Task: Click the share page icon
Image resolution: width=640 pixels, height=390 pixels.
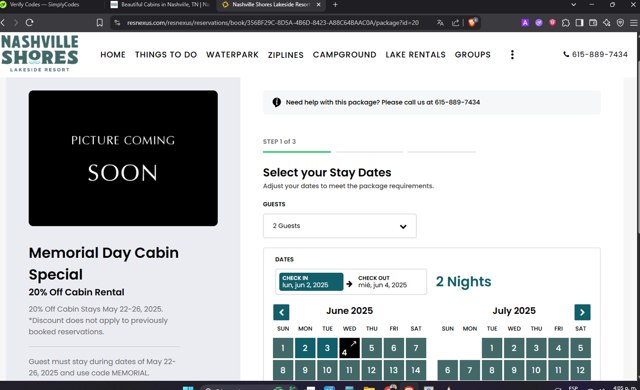Action: point(456,23)
